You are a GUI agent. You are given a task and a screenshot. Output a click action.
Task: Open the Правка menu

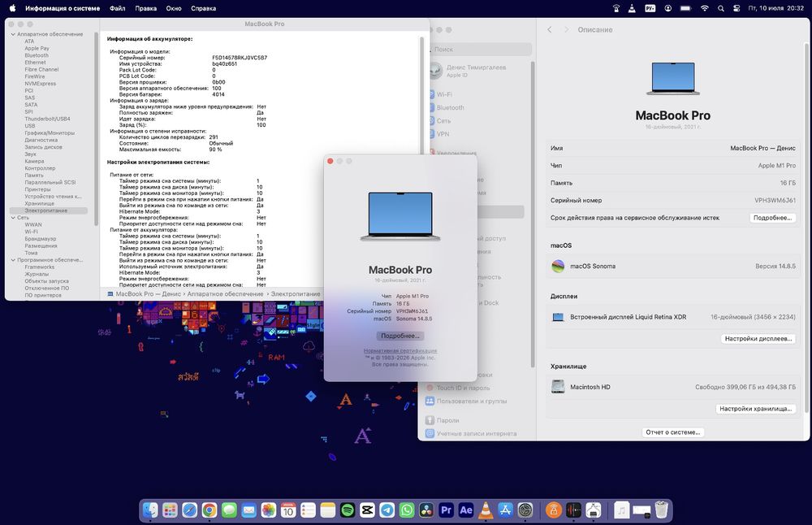tap(146, 8)
